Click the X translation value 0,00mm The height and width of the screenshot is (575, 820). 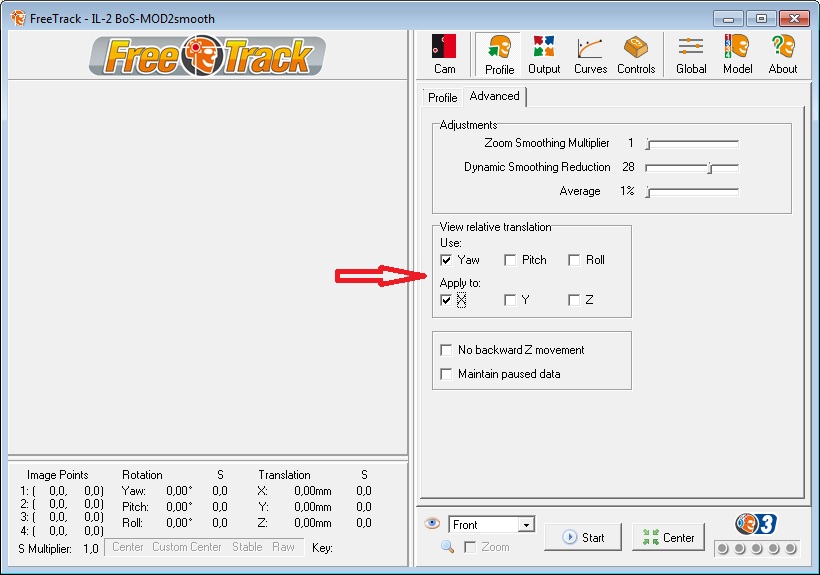point(313,491)
